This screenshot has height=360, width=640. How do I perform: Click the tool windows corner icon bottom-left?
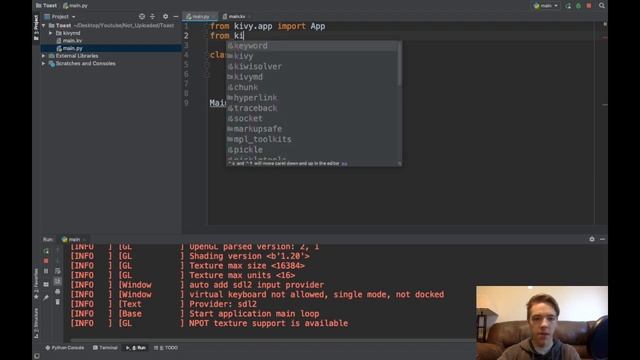coord(37,356)
